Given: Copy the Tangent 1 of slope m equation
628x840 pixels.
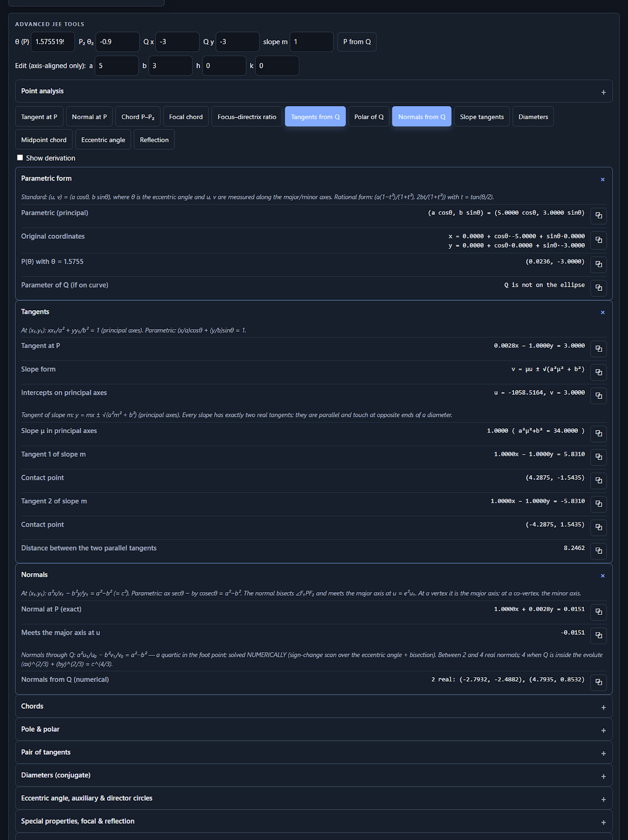Looking at the screenshot, I should point(599,457).
